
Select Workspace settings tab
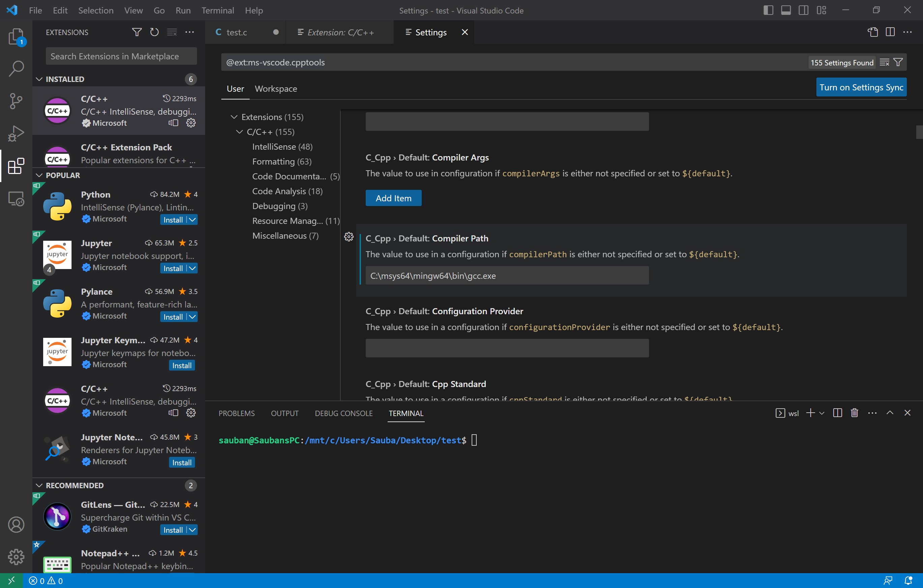click(276, 89)
